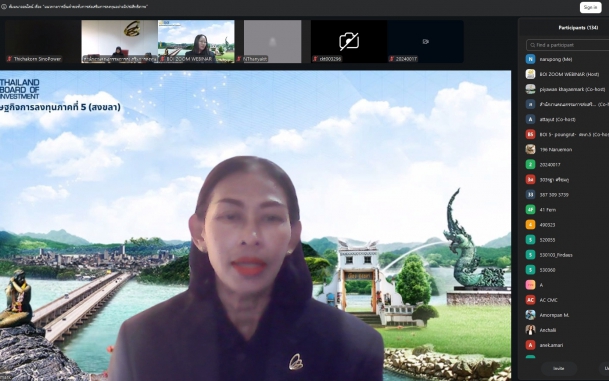Click the info icon in top notification bar

pyautogui.click(x=4, y=7)
